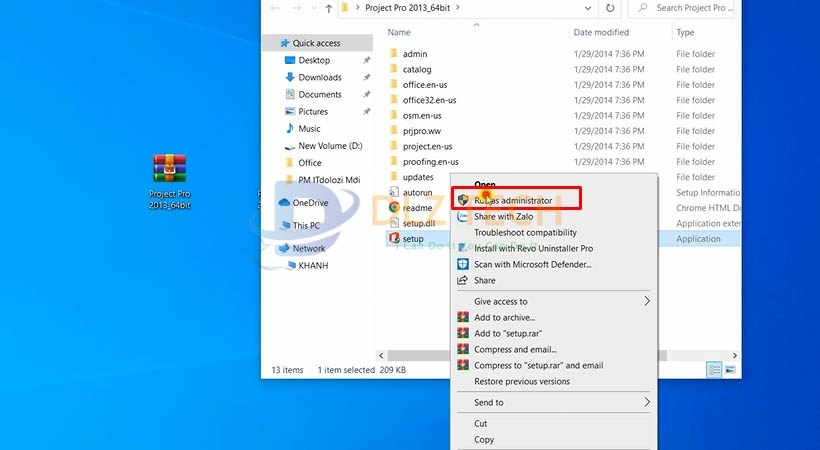This screenshot has height=450, width=820.
Task: Select the readme Chrome HTML file
Action: [x=417, y=208]
